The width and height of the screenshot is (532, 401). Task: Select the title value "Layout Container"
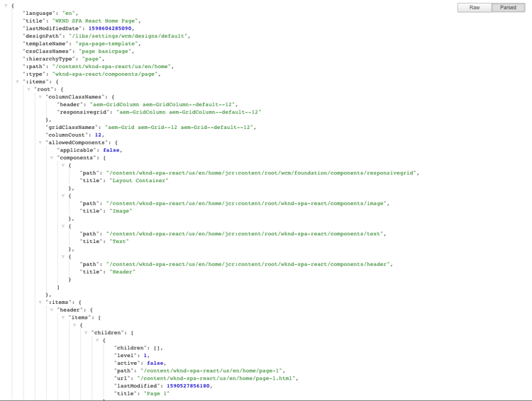coord(139,181)
